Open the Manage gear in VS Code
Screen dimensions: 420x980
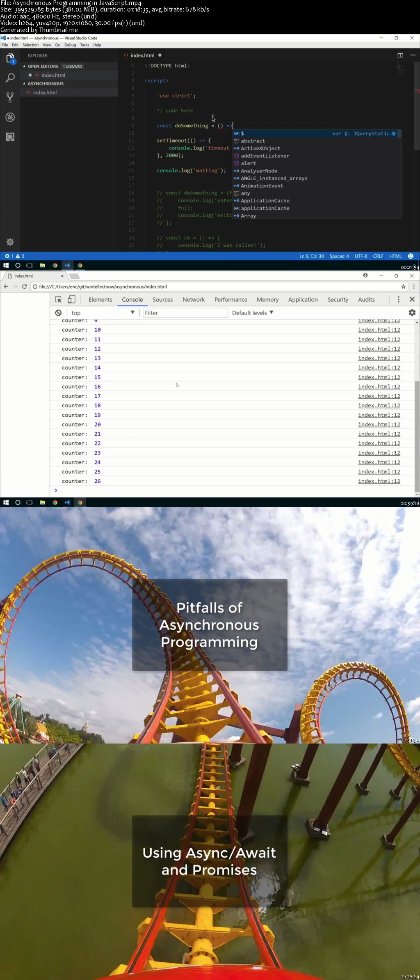click(10, 242)
